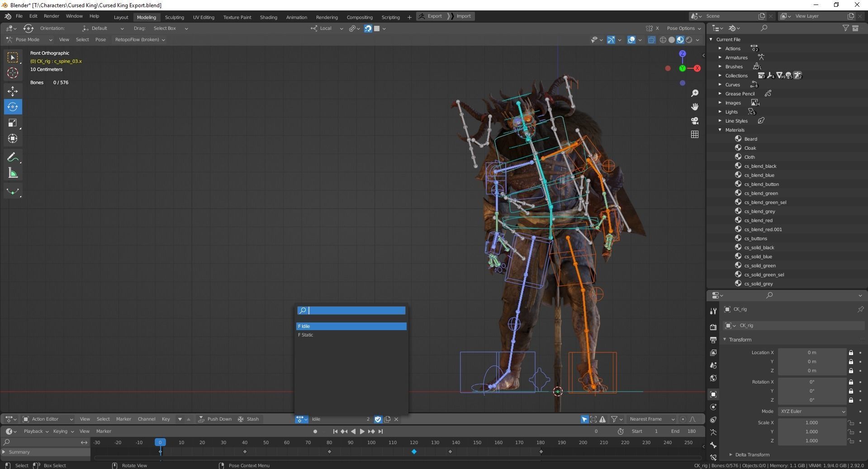Activate the Measure tool
This screenshot has height=469, width=868.
(x=13, y=172)
